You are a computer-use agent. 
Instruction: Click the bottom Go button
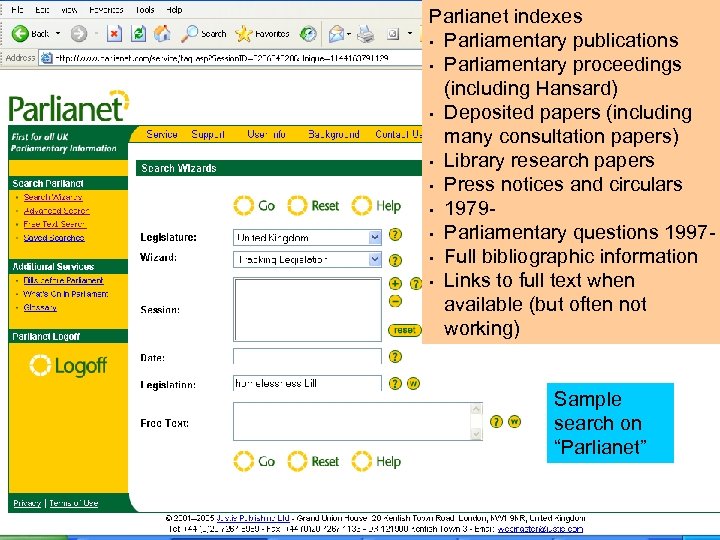point(254,461)
